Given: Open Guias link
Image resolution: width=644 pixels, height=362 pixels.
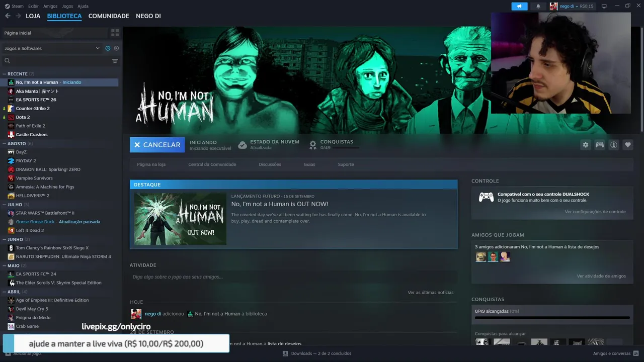Looking at the screenshot, I should [x=309, y=164].
